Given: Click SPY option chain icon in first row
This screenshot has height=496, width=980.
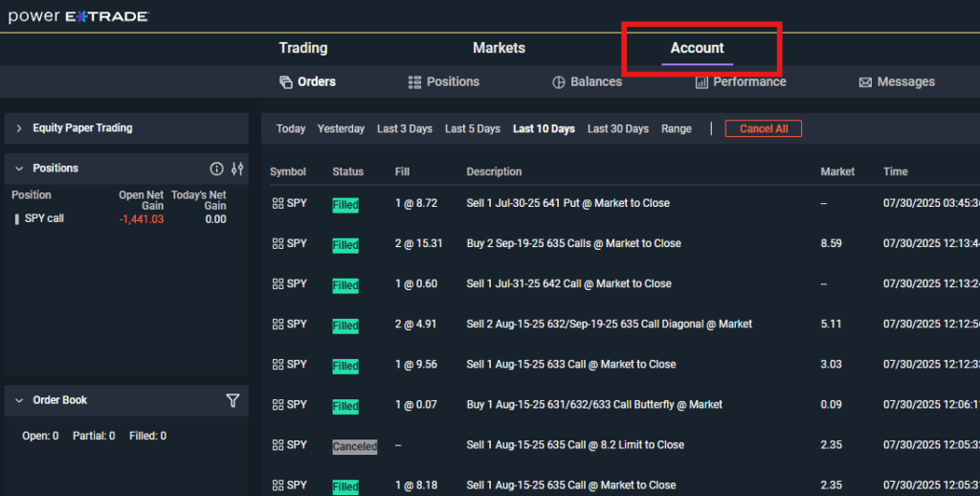Looking at the screenshot, I should pos(278,204).
